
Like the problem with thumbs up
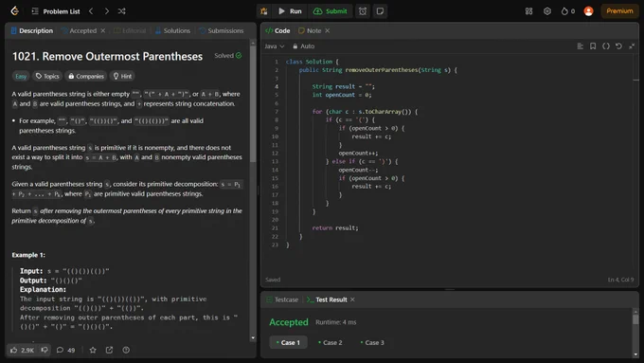pos(22,350)
